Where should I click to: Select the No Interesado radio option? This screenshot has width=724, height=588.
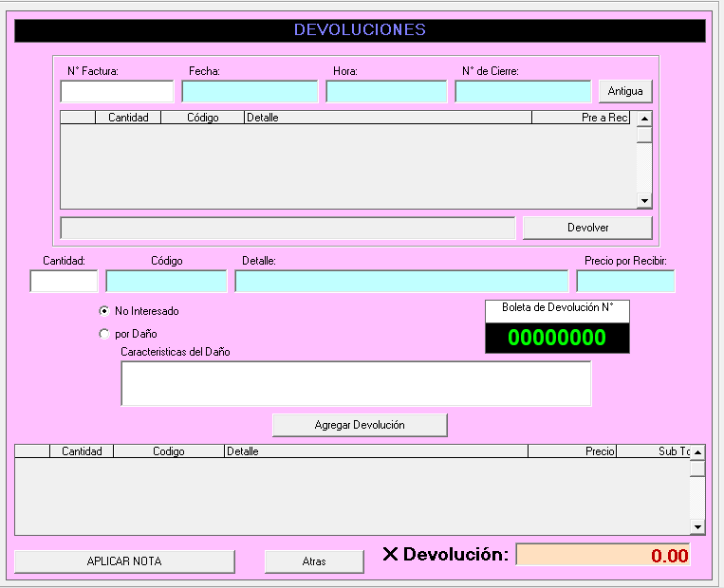(x=104, y=311)
